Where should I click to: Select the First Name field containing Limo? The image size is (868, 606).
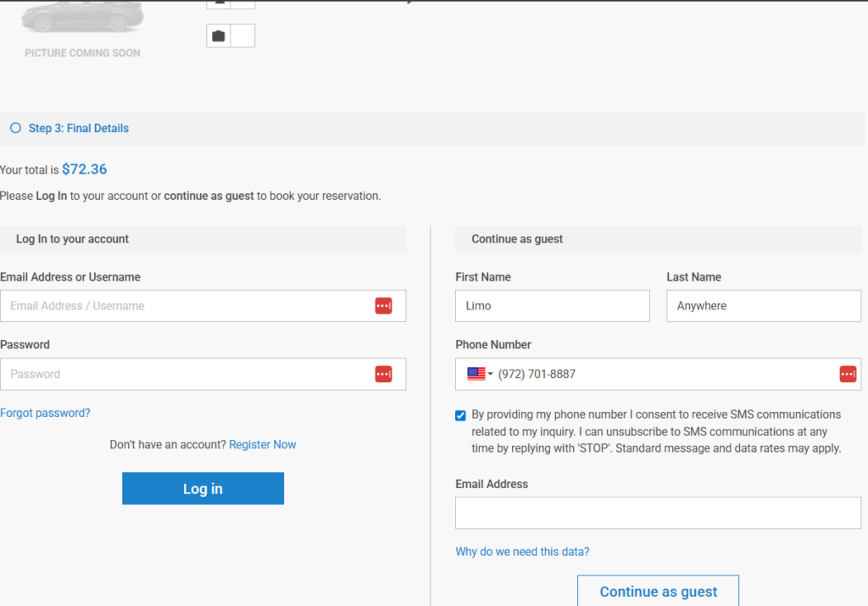[x=552, y=306]
